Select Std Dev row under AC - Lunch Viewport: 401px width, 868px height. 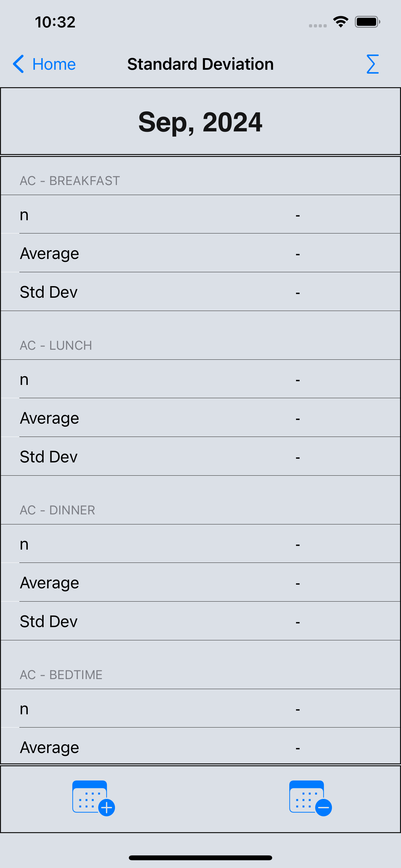pyautogui.click(x=200, y=457)
